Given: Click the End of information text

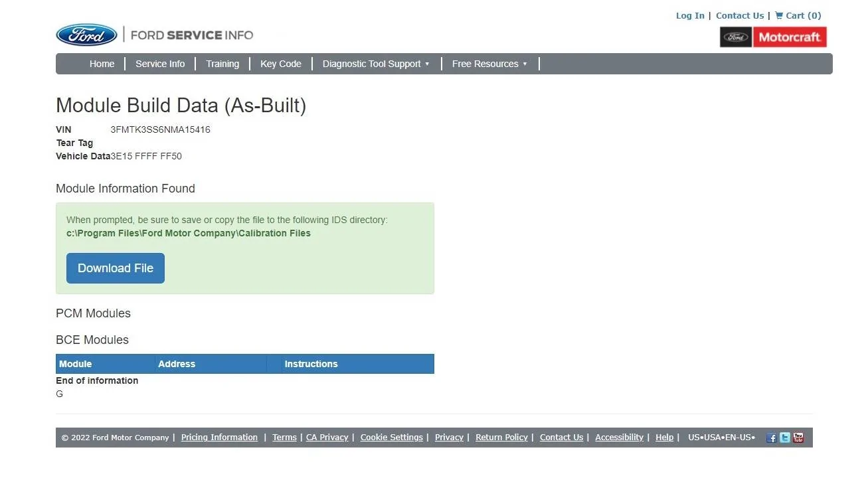Looking at the screenshot, I should click(x=97, y=380).
